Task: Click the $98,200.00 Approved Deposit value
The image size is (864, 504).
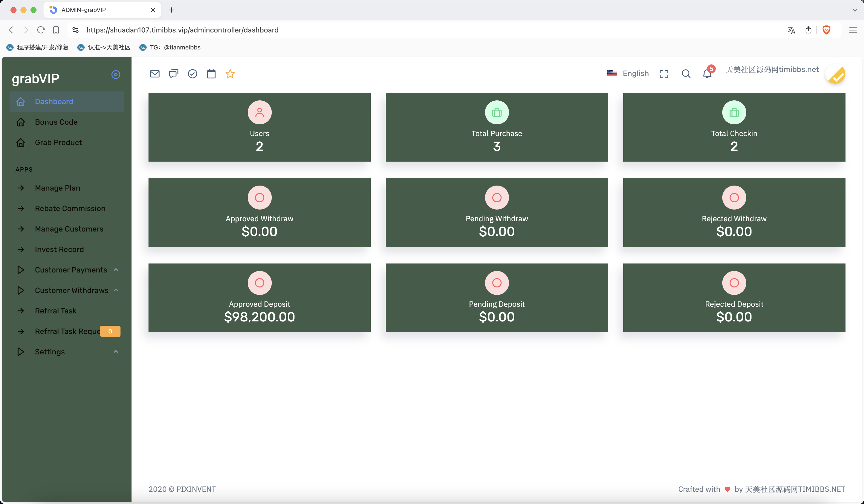Action: tap(259, 317)
